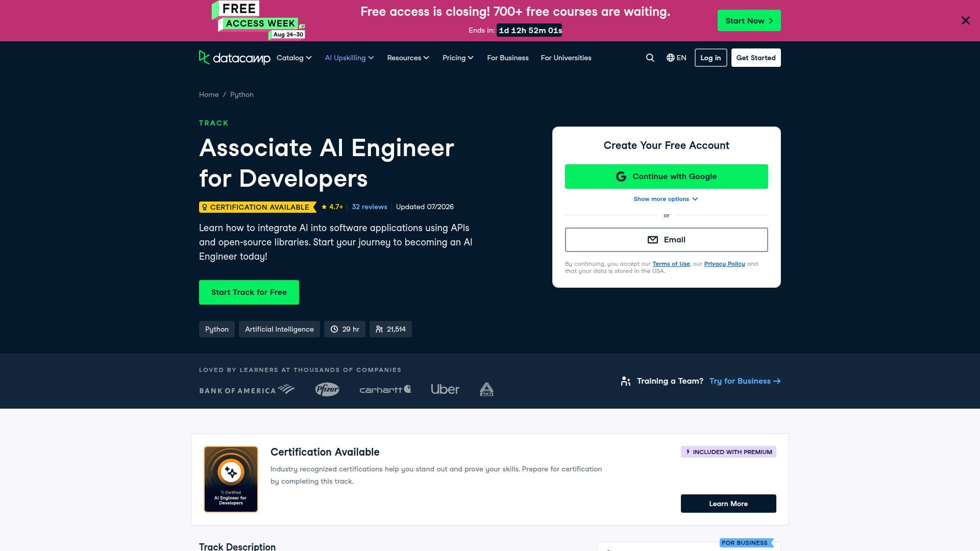Open the search magnifier icon
The height and width of the screenshot is (551, 980).
click(650, 58)
